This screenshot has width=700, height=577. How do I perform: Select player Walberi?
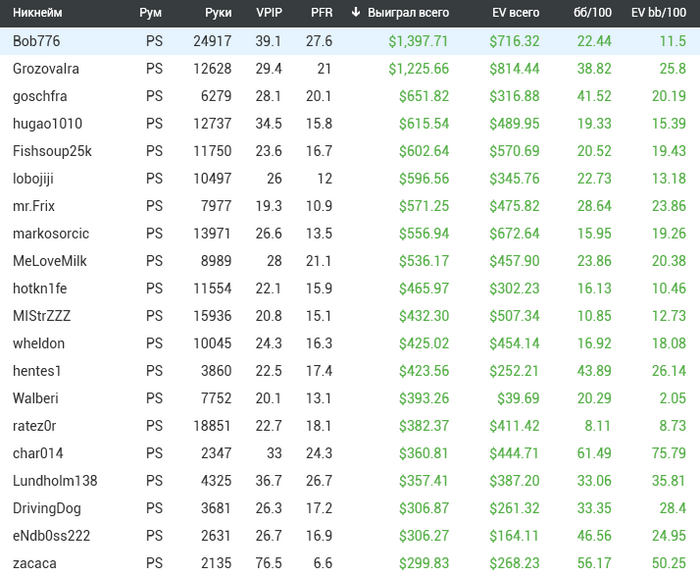click(x=35, y=398)
